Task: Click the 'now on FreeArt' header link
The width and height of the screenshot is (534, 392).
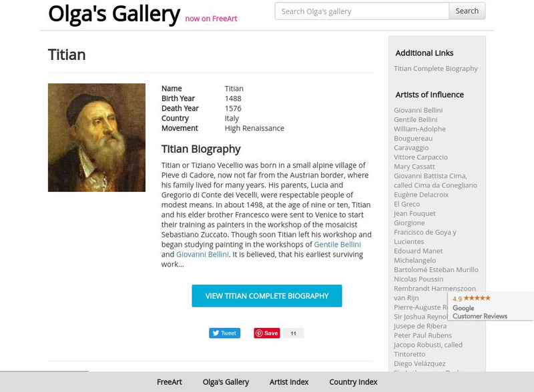Action: point(211,19)
